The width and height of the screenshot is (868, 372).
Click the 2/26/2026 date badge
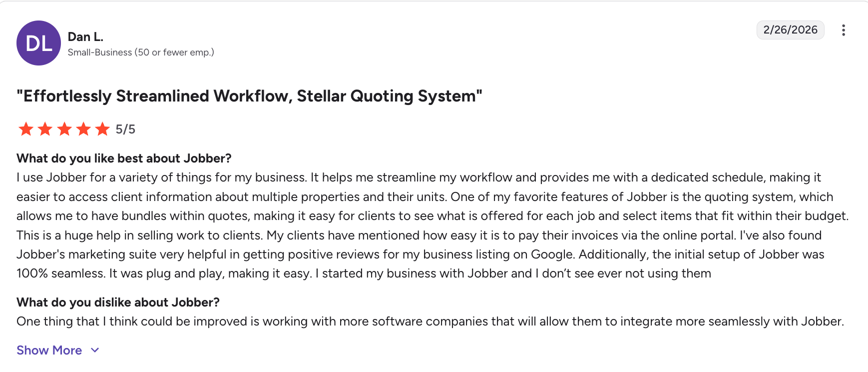[x=790, y=29]
